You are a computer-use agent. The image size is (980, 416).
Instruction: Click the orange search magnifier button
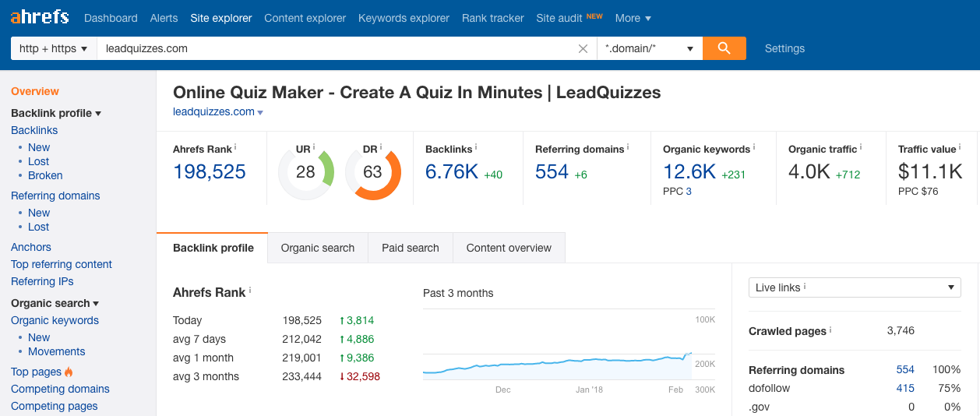tap(724, 48)
